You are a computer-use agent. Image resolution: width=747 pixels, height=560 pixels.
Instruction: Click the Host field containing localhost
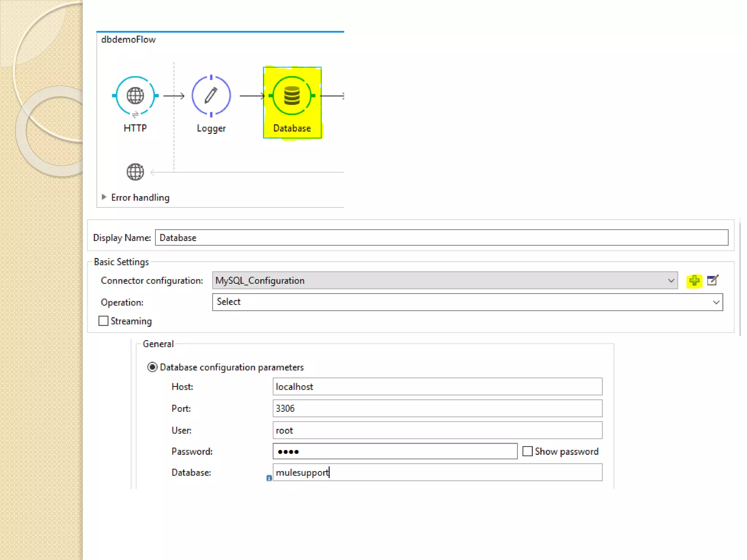pyautogui.click(x=437, y=386)
